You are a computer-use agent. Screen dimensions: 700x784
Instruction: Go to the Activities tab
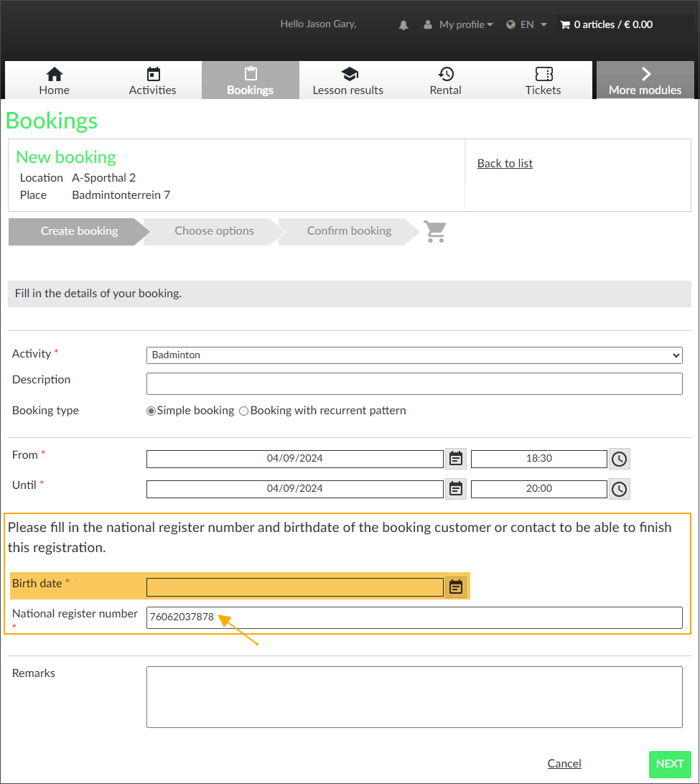point(152,80)
